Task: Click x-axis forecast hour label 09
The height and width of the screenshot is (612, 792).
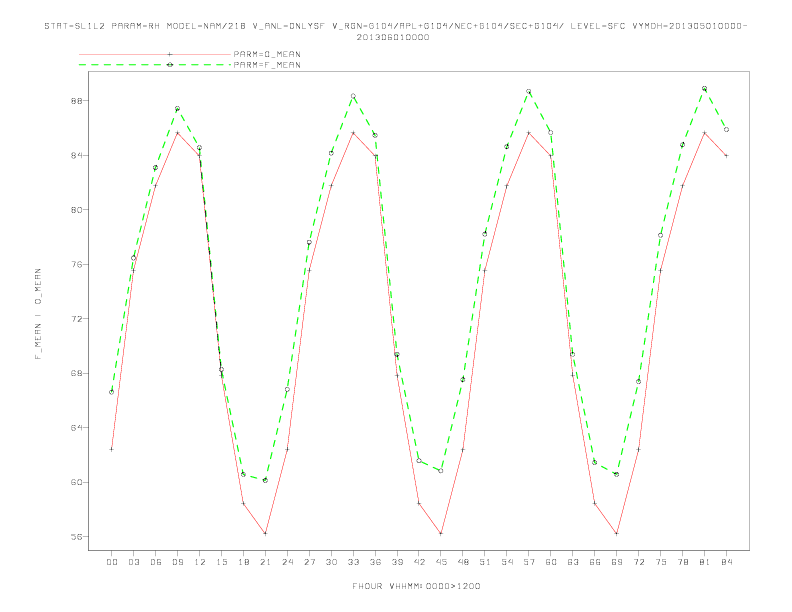Action: click(x=177, y=562)
